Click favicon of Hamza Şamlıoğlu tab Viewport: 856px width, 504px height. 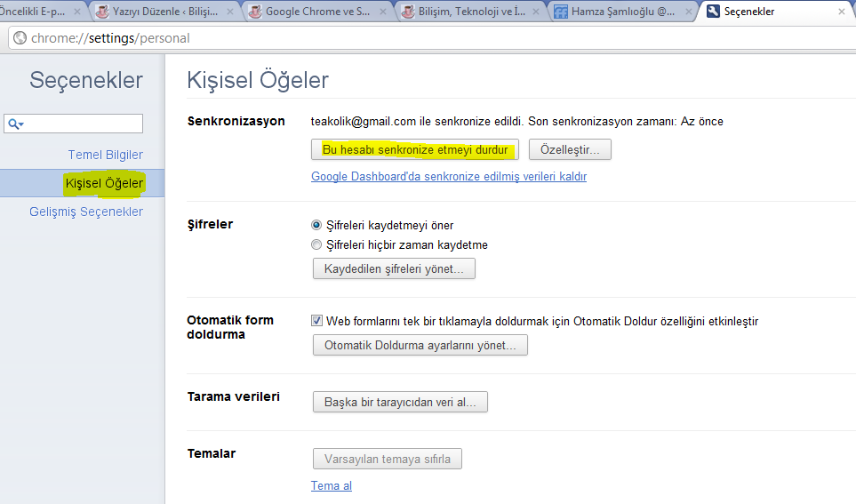561,12
